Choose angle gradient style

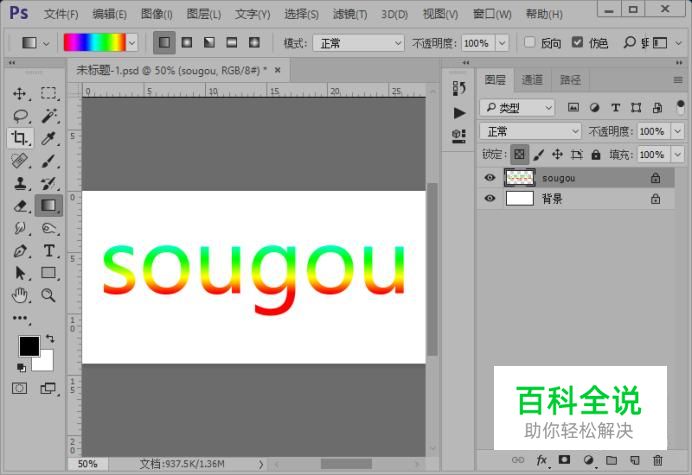point(209,42)
